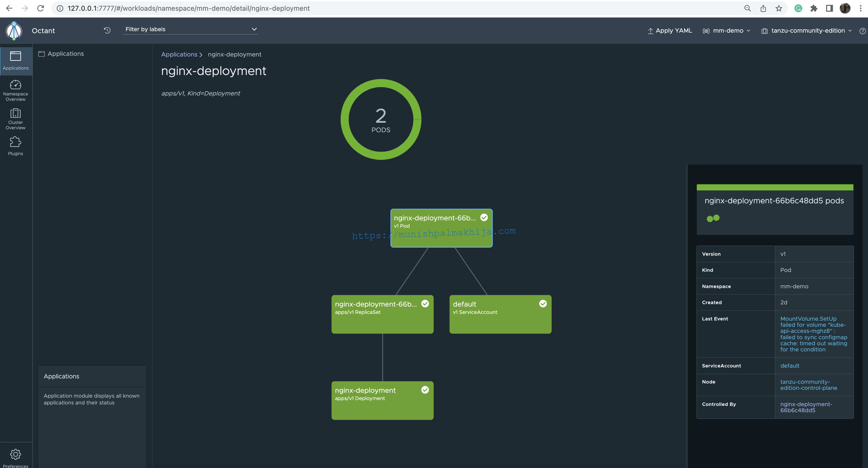Open Namespace Overview in the sidebar
This screenshot has height=468, width=868.
click(16, 90)
